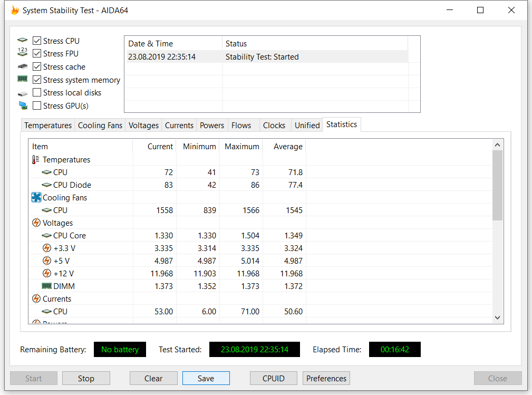Click the lightning icon of the +12 V row
Screen dimensions: 532x395
pos(47,273)
